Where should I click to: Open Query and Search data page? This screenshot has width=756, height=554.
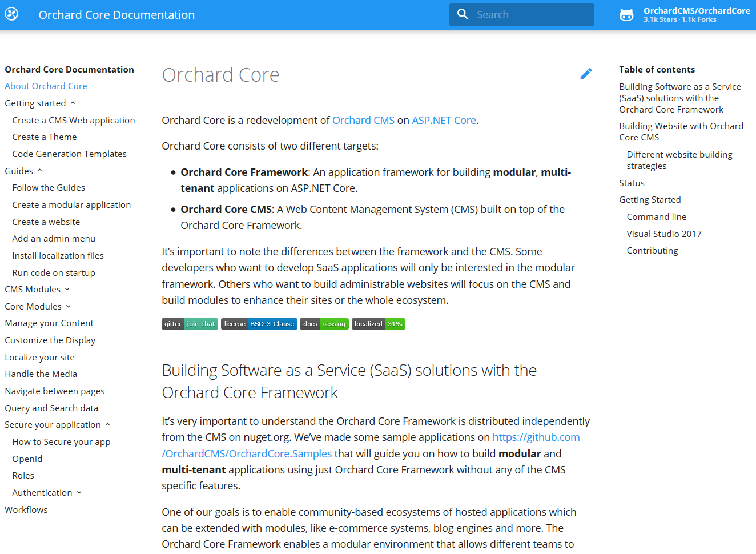51,408
